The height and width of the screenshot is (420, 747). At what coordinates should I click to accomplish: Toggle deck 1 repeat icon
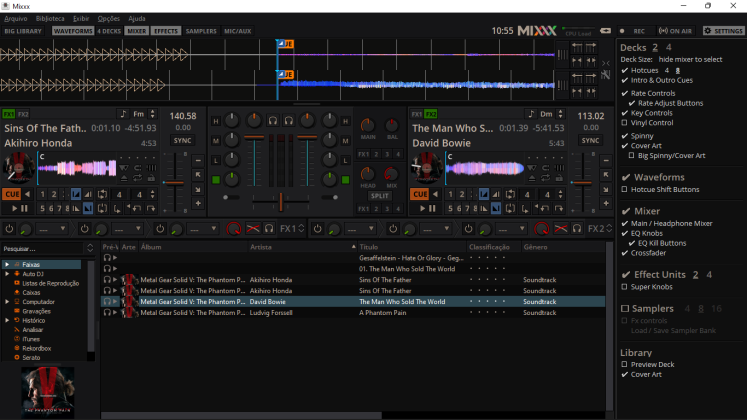(x=137, y=178)
